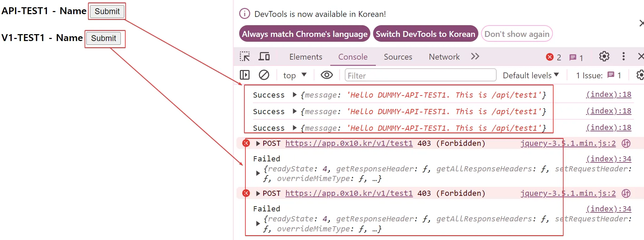Show more DevTools tabs chevron
This screenshot has height=240, width=644.
pos(475,57)
